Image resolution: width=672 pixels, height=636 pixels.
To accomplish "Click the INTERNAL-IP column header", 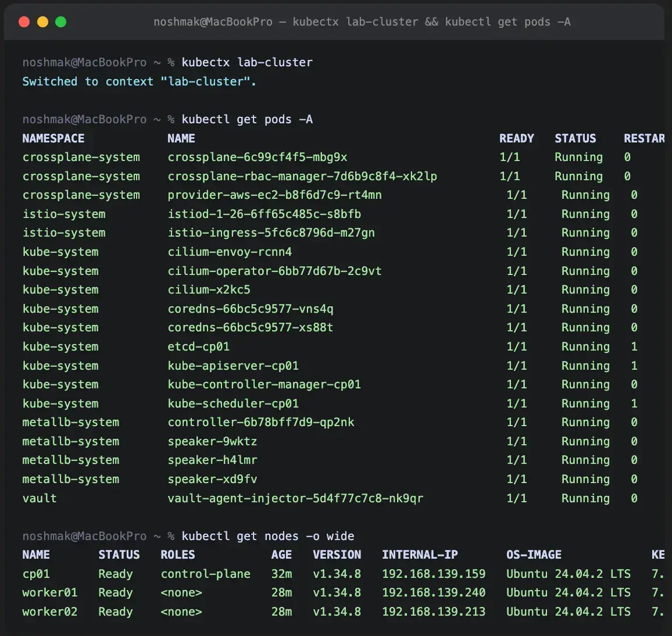I will pos(420,555).
